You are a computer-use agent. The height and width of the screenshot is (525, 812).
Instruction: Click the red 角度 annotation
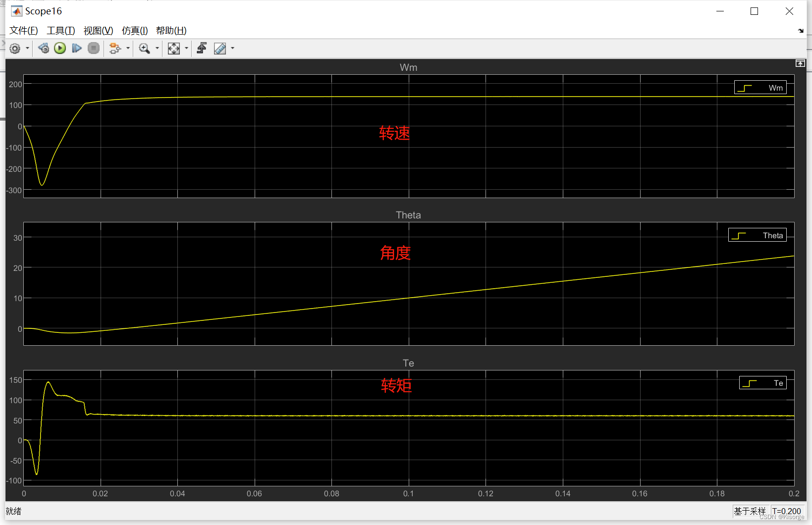tap(395, 253)
